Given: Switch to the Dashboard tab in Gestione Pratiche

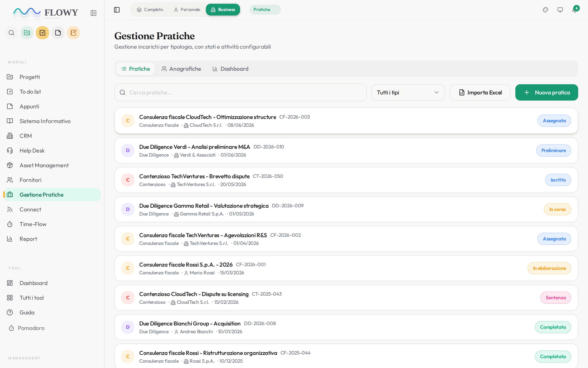Looking at the screenshot, I should [x=230, y=69].
